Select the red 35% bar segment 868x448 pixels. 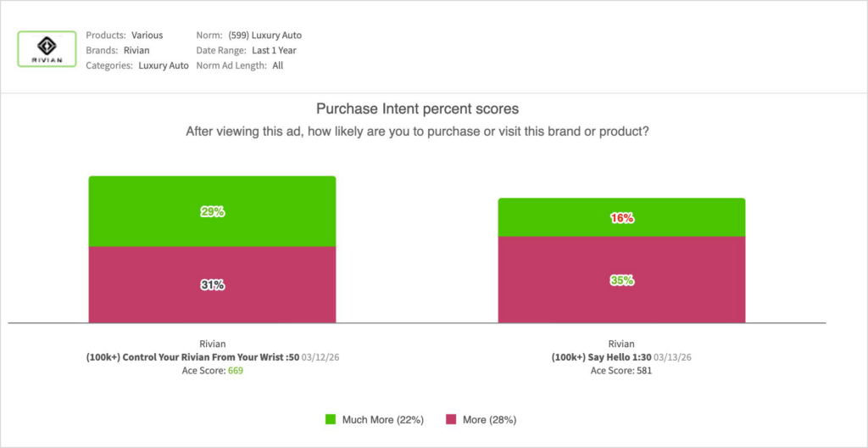621,280
